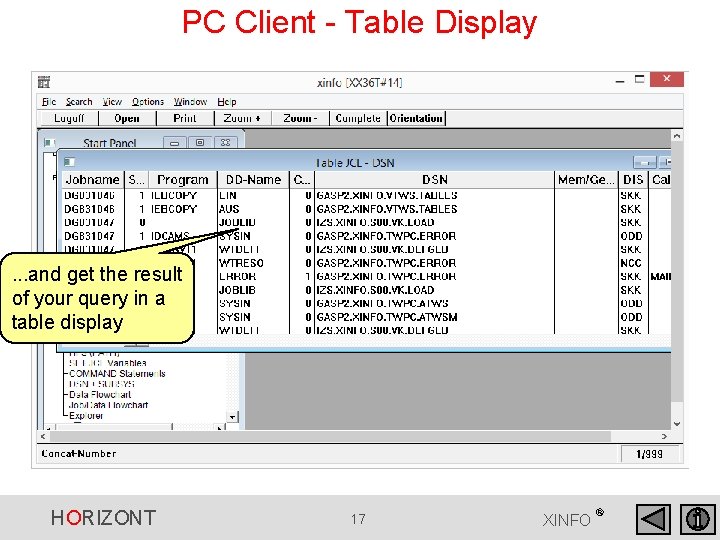Viewport: 720px width, 540px height.
Task: Minimize the Table JCL - DSN window
Action: tap(645, 162)
